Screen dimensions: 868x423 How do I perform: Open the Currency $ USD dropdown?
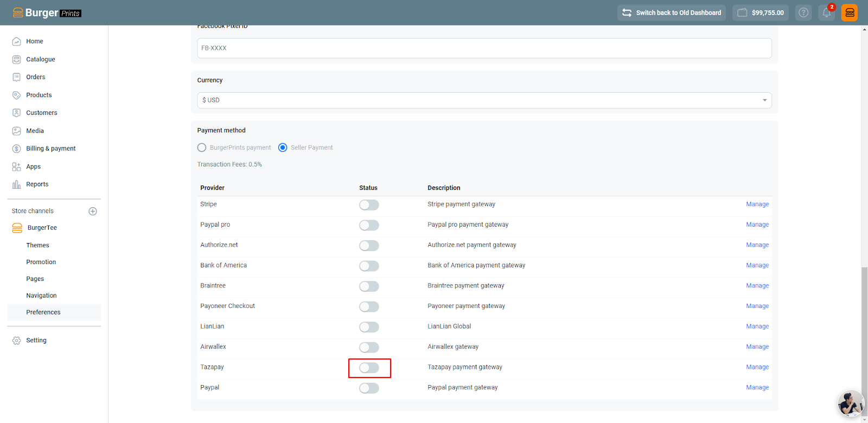(484, 100)
